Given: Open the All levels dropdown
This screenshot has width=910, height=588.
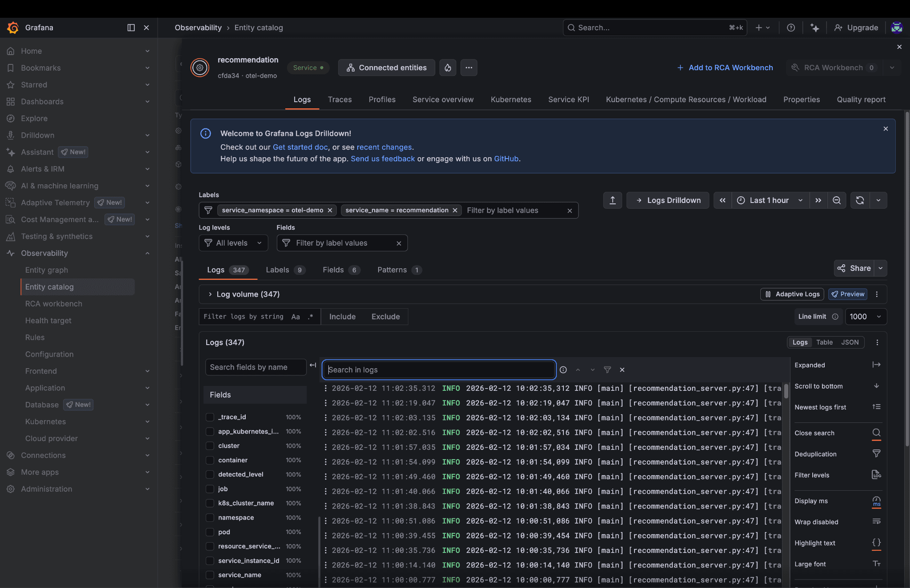Looking at the screenshot, I should pos(233,243).
